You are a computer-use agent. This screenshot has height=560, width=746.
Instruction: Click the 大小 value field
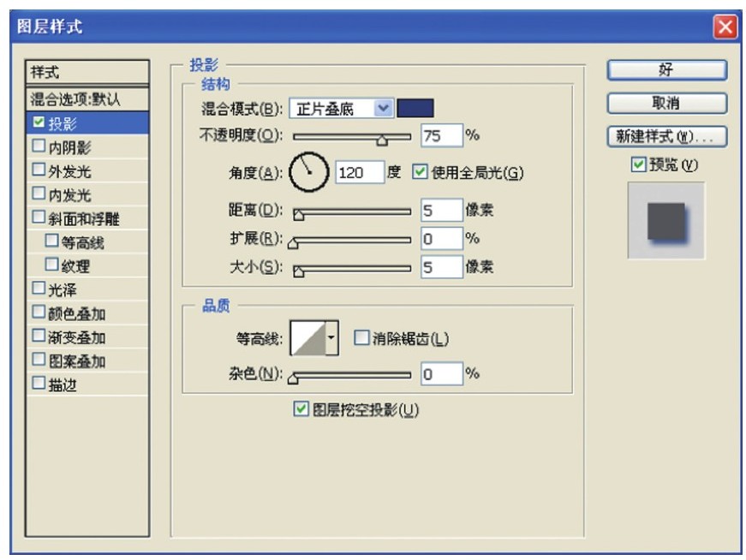pos(442,267)
